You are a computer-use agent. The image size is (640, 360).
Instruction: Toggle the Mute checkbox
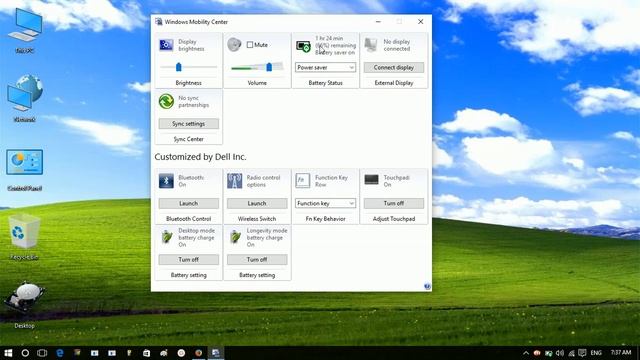click(250, 45)
